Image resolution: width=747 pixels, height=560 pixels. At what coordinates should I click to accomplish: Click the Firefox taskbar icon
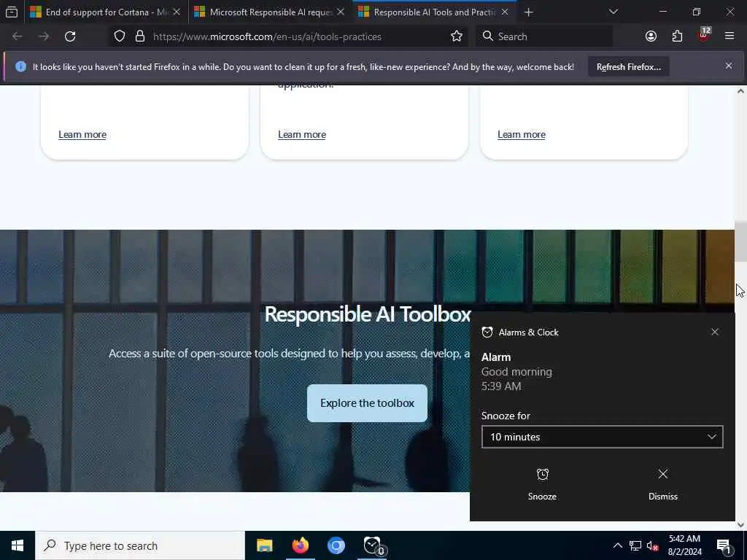[x=300, y=545]
